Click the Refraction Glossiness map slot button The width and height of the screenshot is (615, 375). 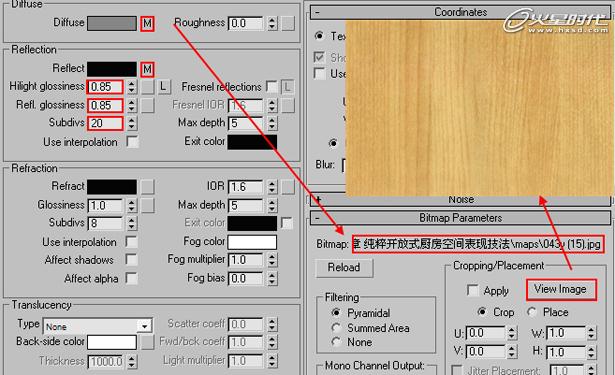[147, 205]
